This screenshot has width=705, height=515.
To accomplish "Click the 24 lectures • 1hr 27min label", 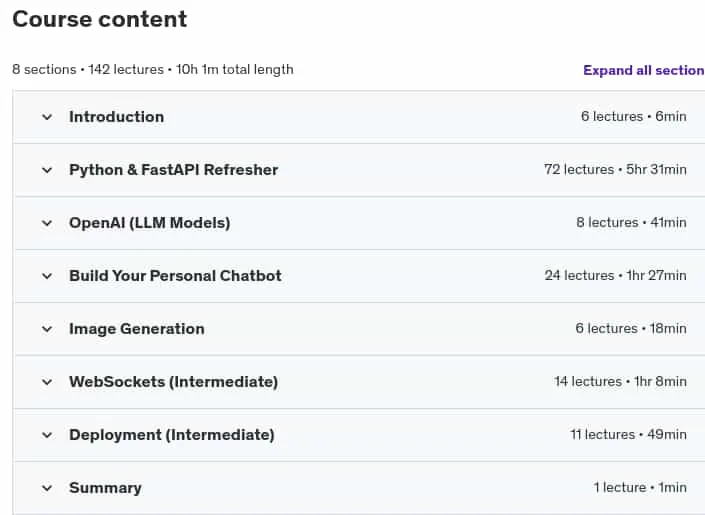I will point(616,275).
